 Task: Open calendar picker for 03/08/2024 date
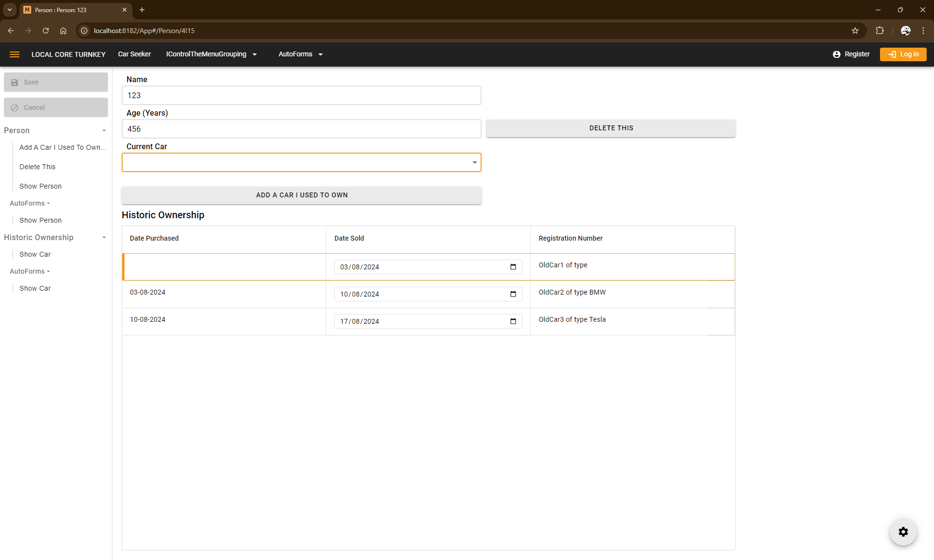coord(513,267)
